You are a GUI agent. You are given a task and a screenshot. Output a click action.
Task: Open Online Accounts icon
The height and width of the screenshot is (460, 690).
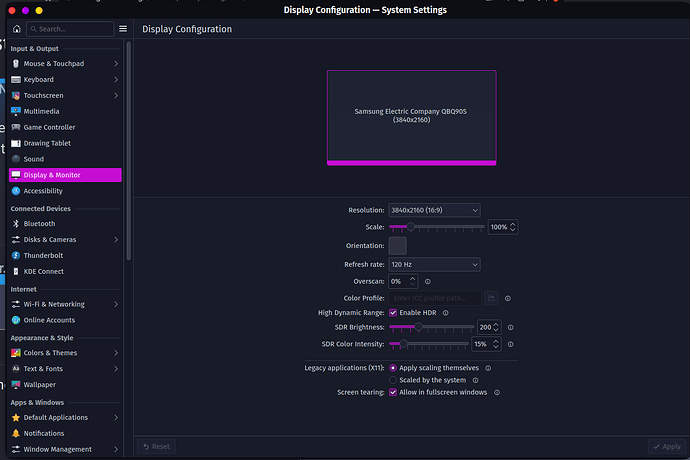16,320
